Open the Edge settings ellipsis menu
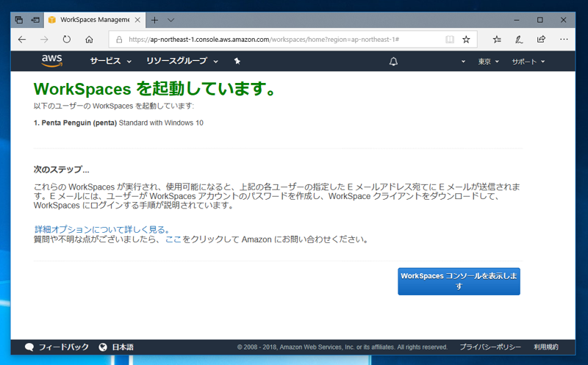Screen dimensions: 588x365 pyautogui.click(x=564, y=39)
